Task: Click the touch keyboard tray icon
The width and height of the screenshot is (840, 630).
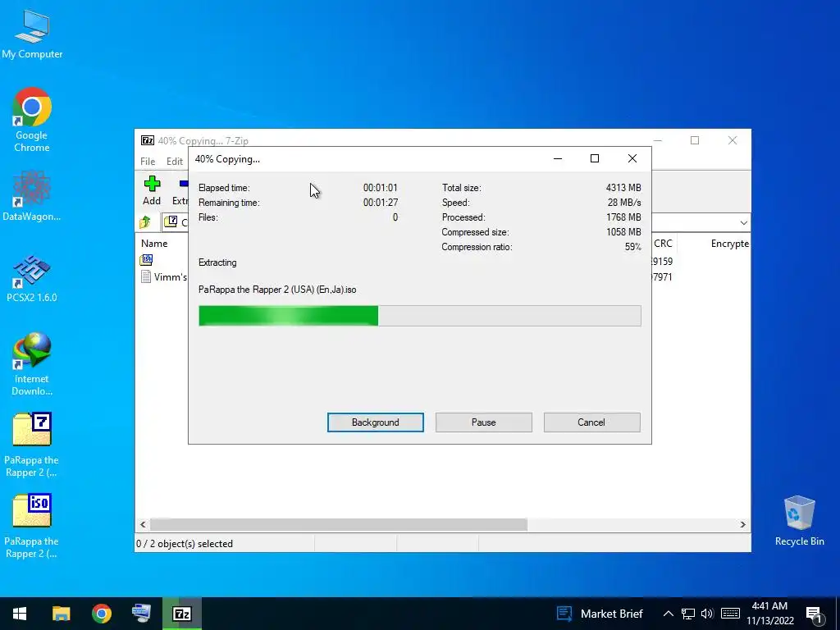Action: click(730, 614)
